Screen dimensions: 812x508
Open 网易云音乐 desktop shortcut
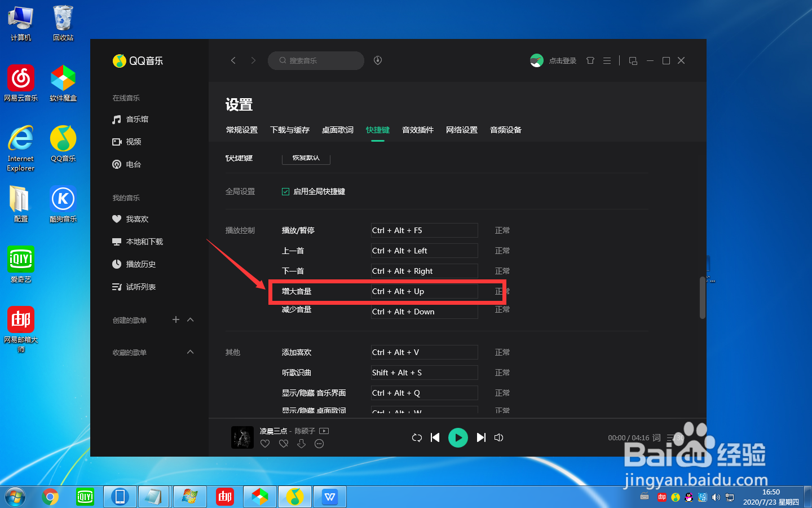coord(21,83)
